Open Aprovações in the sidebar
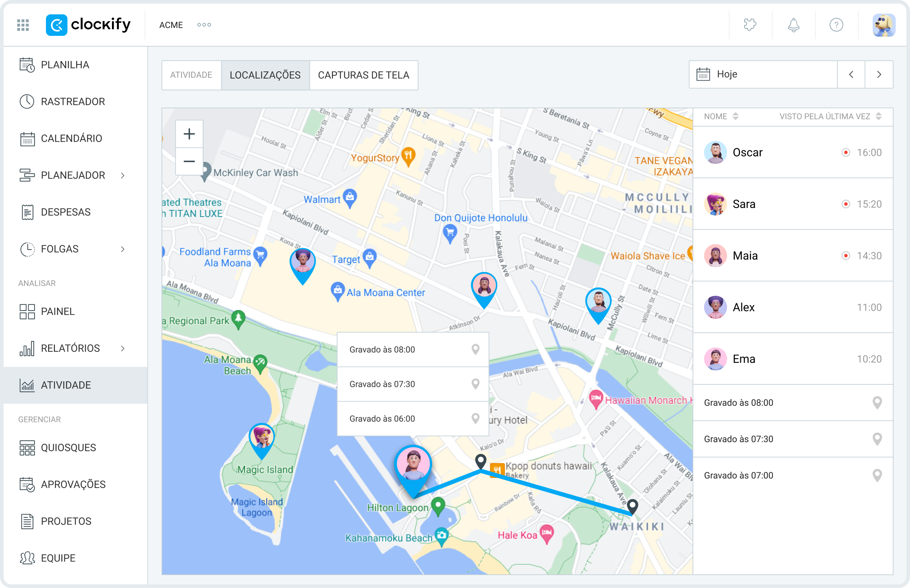 point(73,484)
